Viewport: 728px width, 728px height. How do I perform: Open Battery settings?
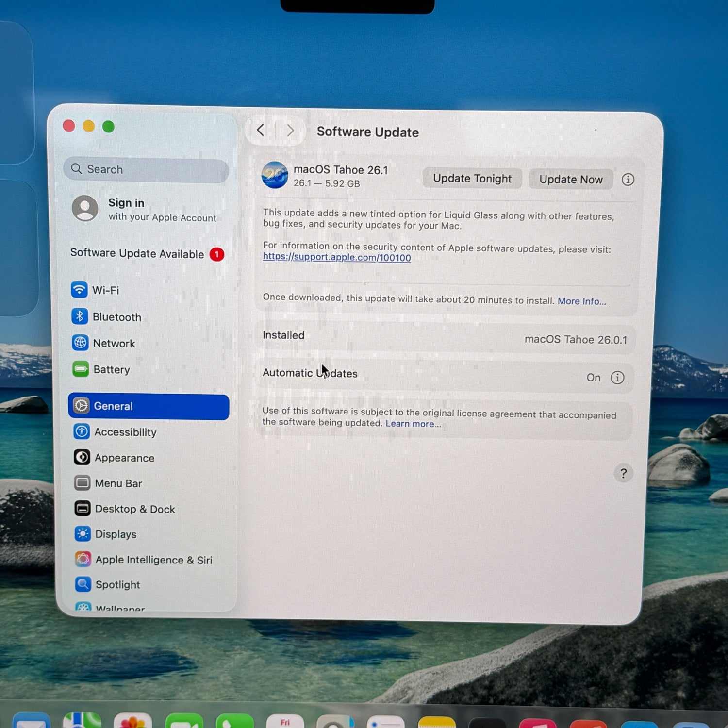click(x=111, y=370)
